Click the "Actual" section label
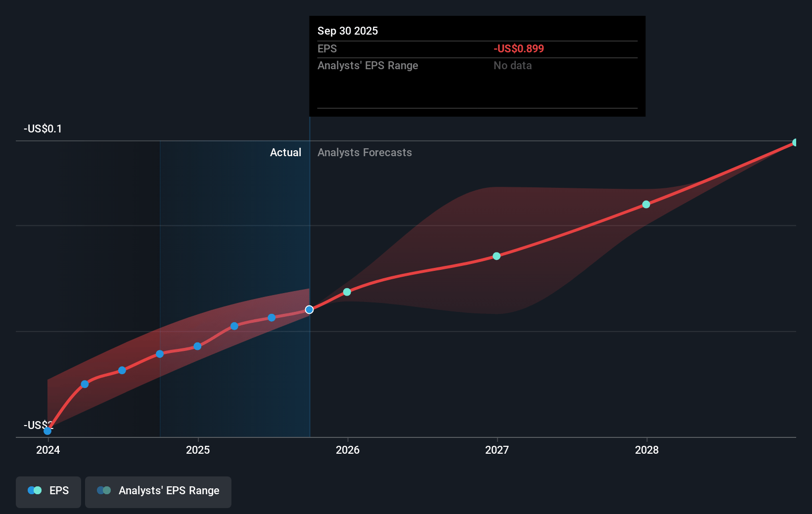Viewport: 812px width, 514px height. pos(285,153)
